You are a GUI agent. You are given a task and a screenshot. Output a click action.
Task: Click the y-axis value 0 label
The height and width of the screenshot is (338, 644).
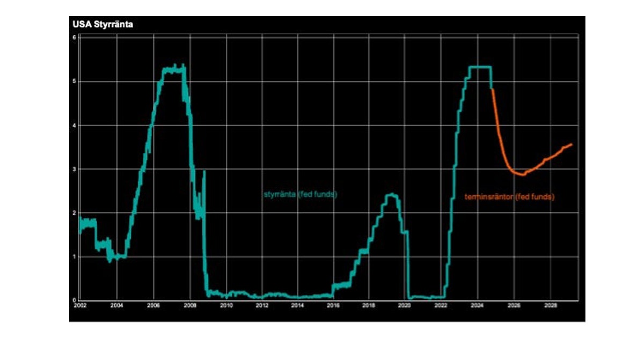click(x=75, y=300)
